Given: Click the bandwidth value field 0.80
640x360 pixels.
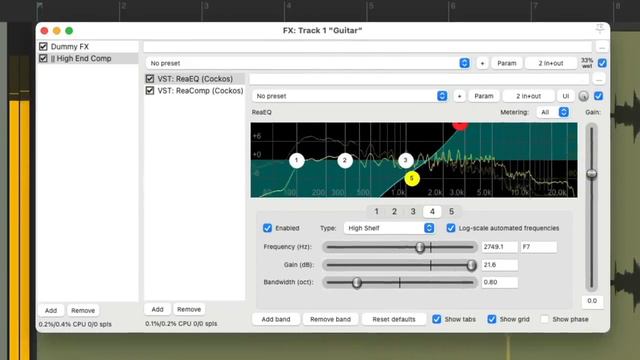Looking at the screenshot, I should pyautogui.click(x=500, y=282).
